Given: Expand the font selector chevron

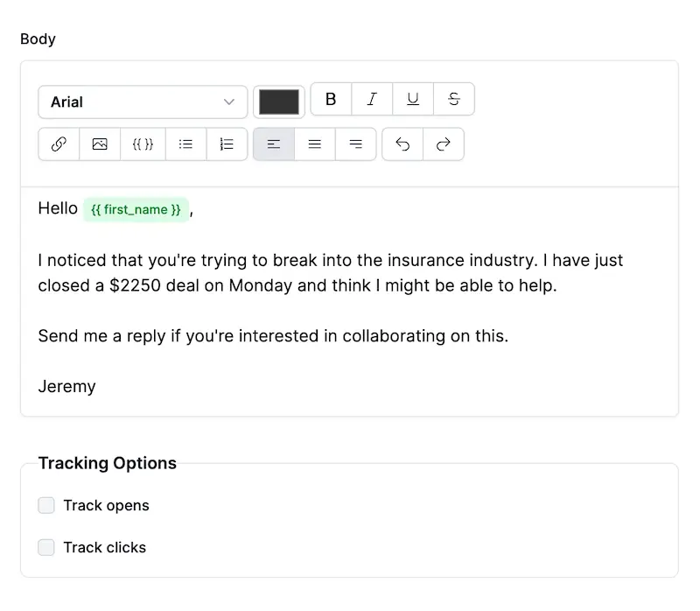Looking at the screenshot, I should pos(230,102).
